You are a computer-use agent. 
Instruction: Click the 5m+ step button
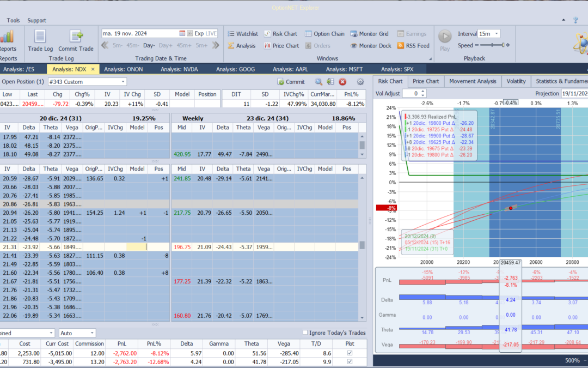click(x=201, y=45)
